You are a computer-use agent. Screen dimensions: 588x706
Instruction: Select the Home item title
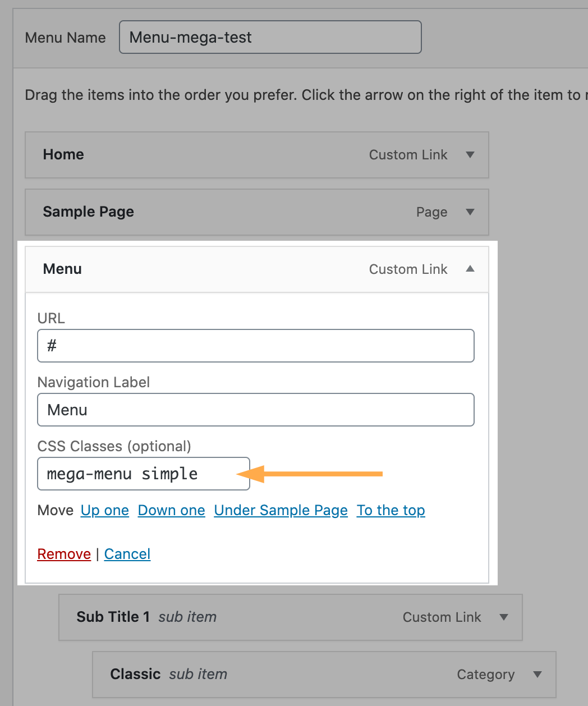tap(63, 155)
